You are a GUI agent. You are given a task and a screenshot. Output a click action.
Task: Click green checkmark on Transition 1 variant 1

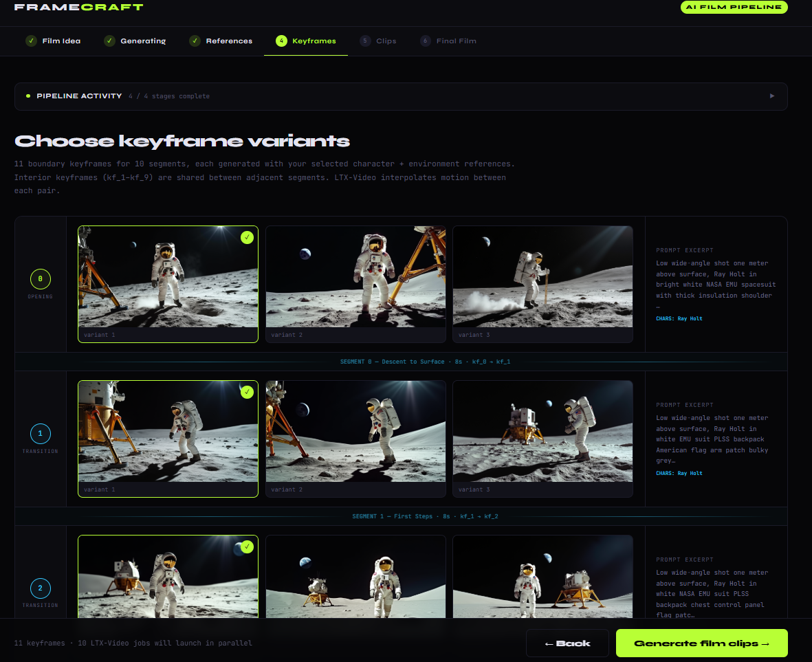point(247,393)
